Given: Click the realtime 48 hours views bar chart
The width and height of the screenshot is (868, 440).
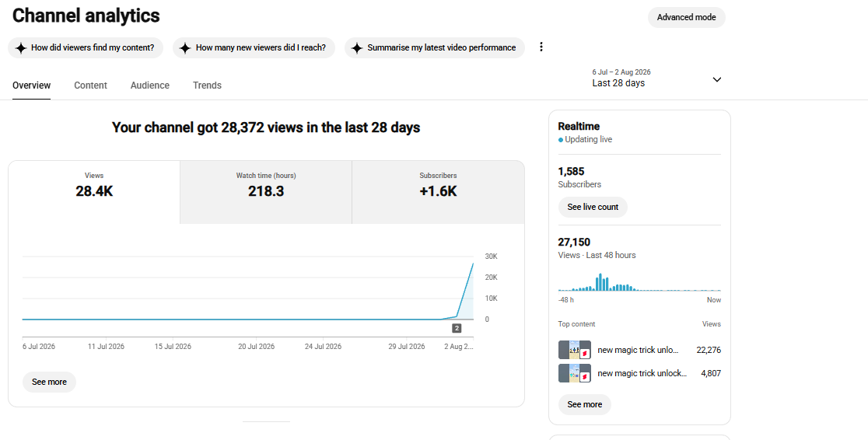Looking at the screenshot, I should coord(639,282).
